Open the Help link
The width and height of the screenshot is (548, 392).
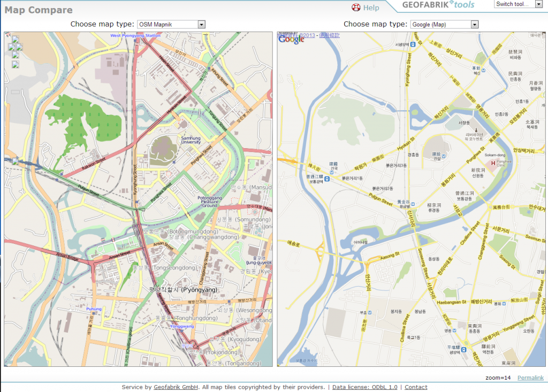coord(371,7)
